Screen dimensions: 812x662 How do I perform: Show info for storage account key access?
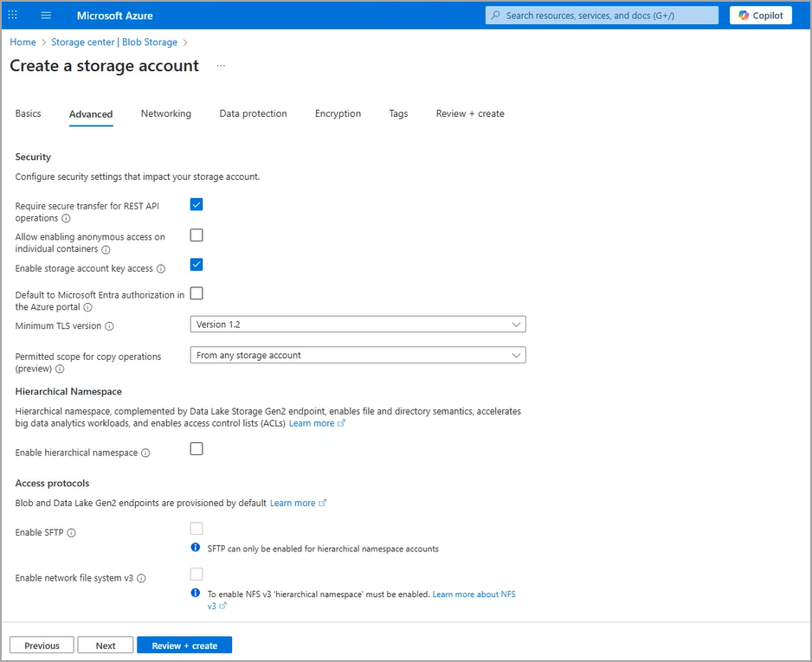[161, 268]
